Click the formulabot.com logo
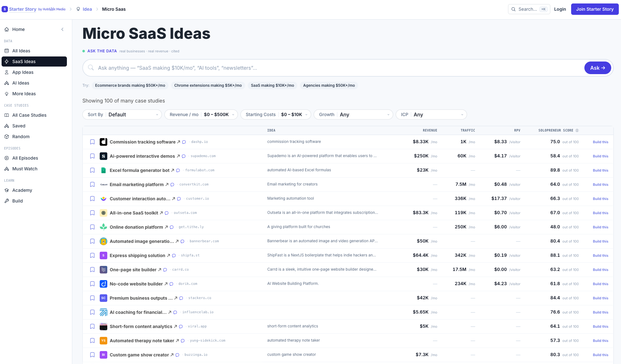Screen dimensions: 621x364 [103, 170]
